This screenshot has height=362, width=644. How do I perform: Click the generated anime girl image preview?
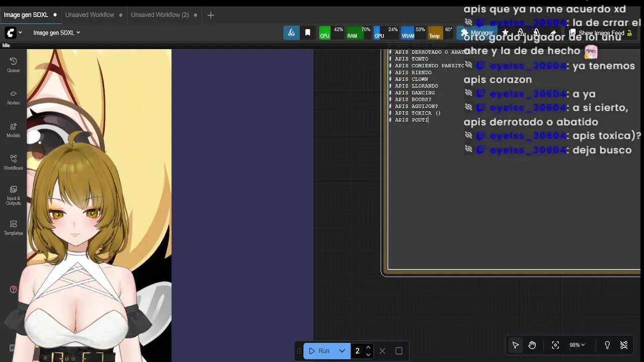(x=99, y=205)
